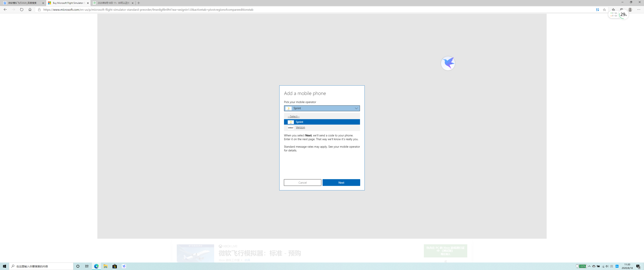Click the floating blue bird assistant icon
The image size is (644, 270).
click(448, 63)
